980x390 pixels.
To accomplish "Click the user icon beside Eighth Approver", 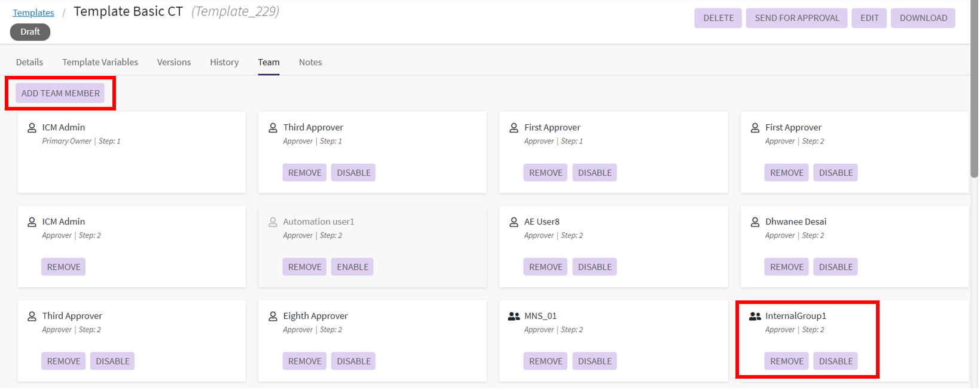I will click(273, 317).
